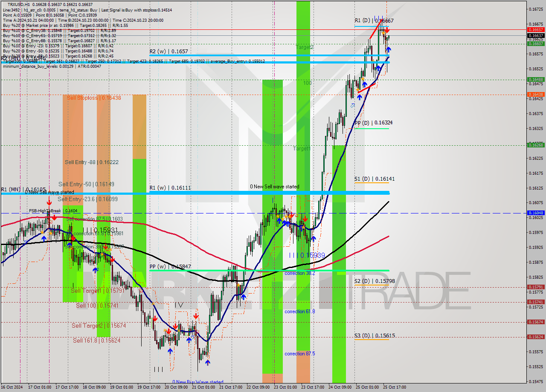Click the 'I I I 0.15939' wave label
The height and width of the screenshot is (392, 546).
coord(307,255)
